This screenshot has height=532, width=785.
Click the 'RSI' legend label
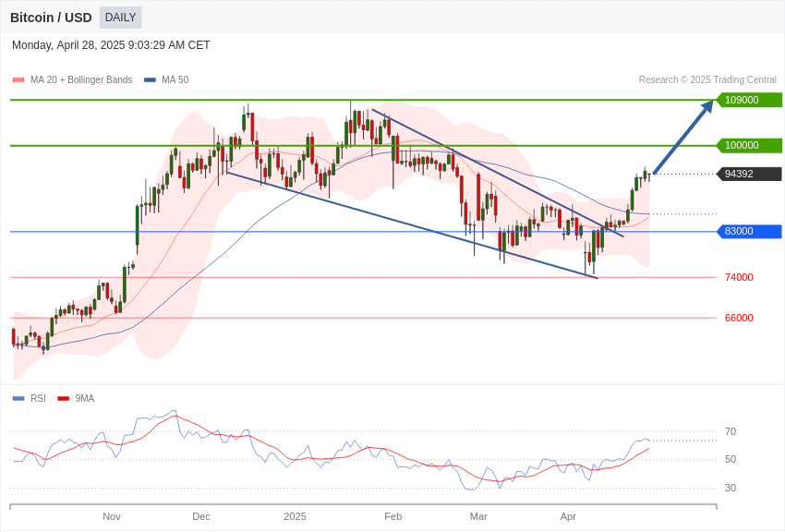(38, 398)
